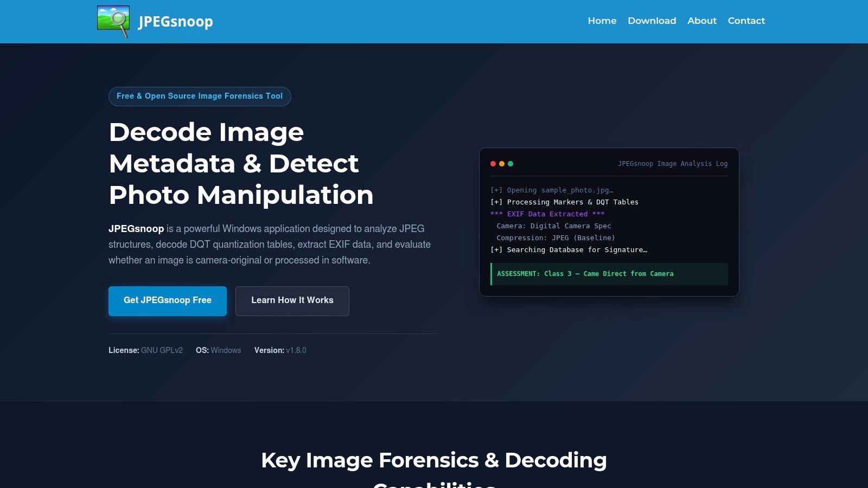Open the Home nav link
This screenshot has height=488, width=868.
(x=602, y=21)
